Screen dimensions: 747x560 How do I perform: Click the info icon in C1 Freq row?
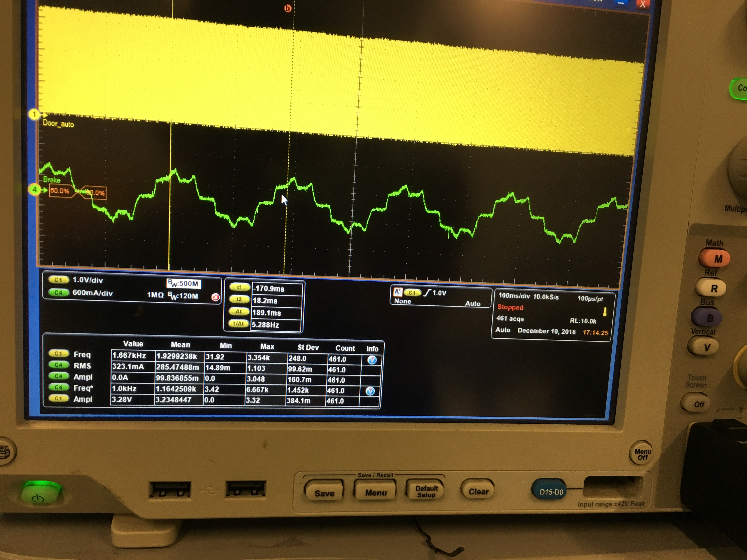click(372, 360)
